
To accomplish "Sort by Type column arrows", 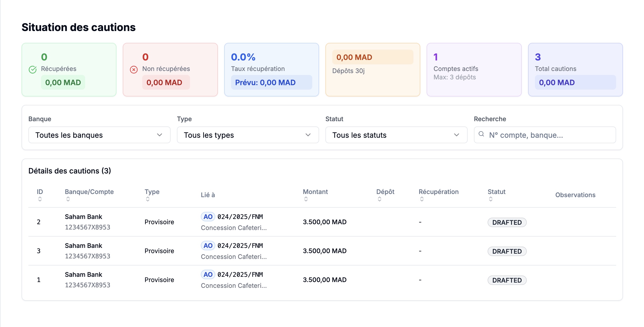I will coord(148,199).
